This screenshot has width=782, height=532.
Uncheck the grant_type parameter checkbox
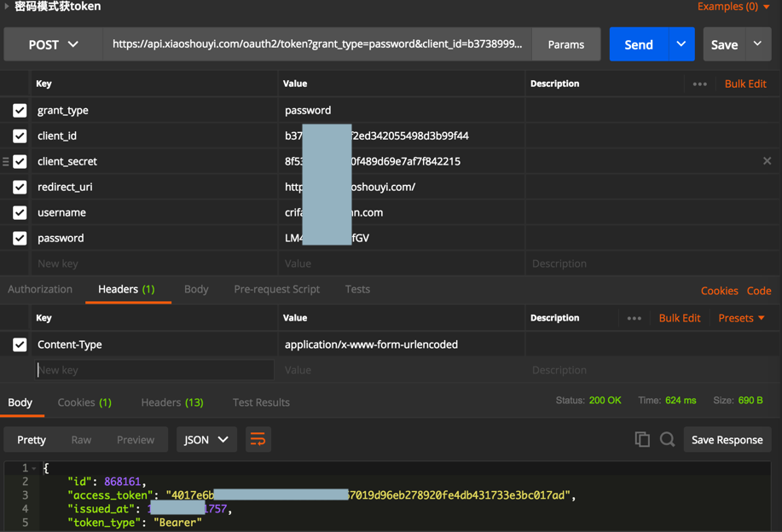click(x=20, y=110)
